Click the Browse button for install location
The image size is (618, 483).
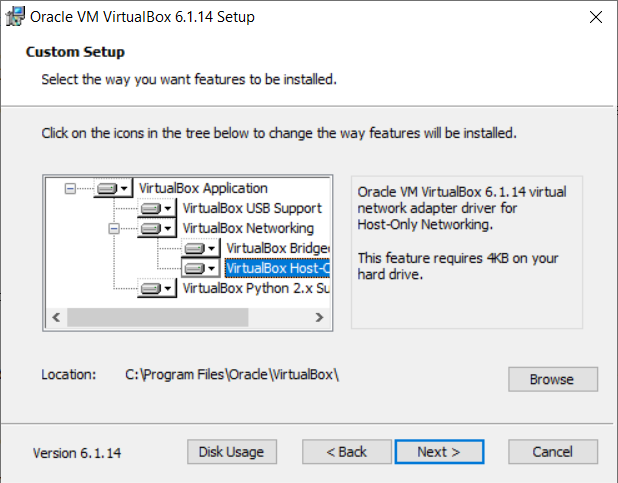553,379
